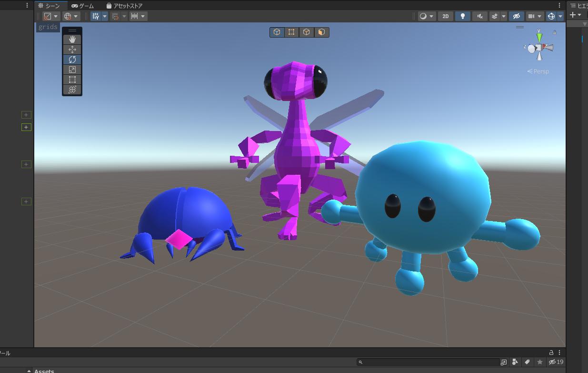Click the Persp projection label
Viewport: 588px width, 373px height.
(x=538, y=71)
